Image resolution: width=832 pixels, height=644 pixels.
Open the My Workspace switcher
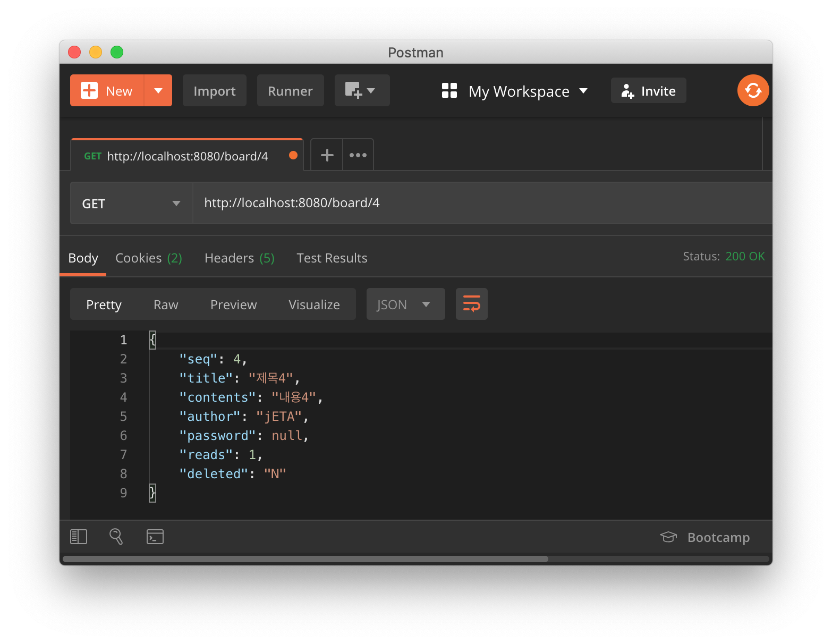point(528,91)
